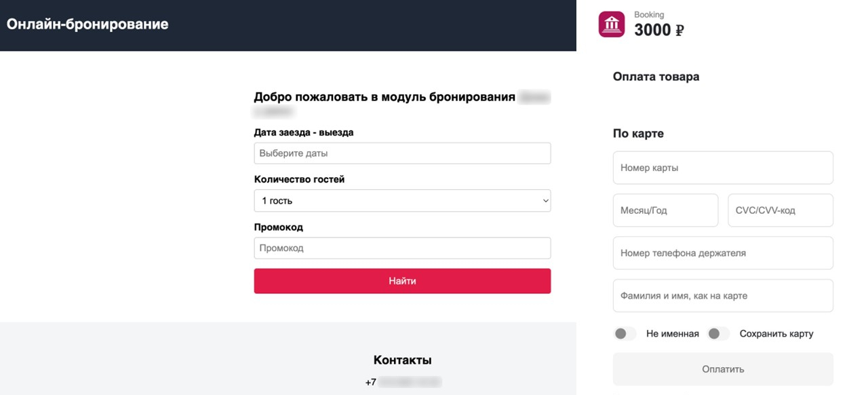Focus the 'Номер карты' card number field
The image size is (868, 395).
(723, 168)
